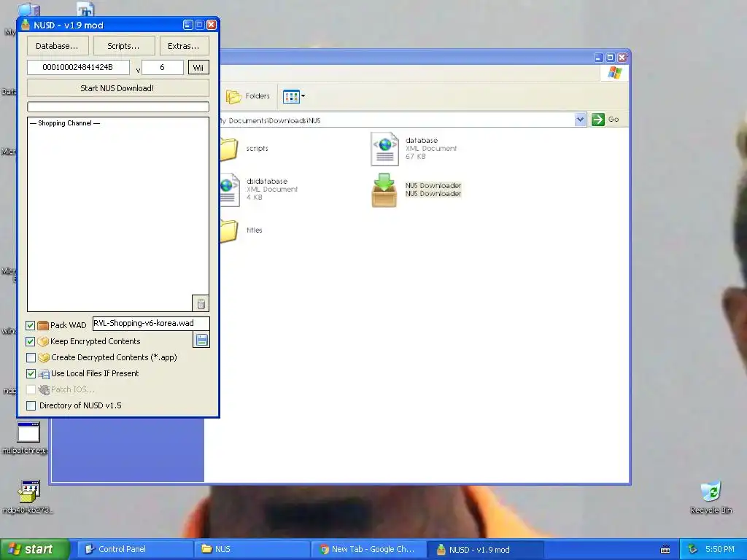Check the Directory of NUSD v1.5 checkbox
This screenshot has height=560, width=747.
(x=31, y=405)
